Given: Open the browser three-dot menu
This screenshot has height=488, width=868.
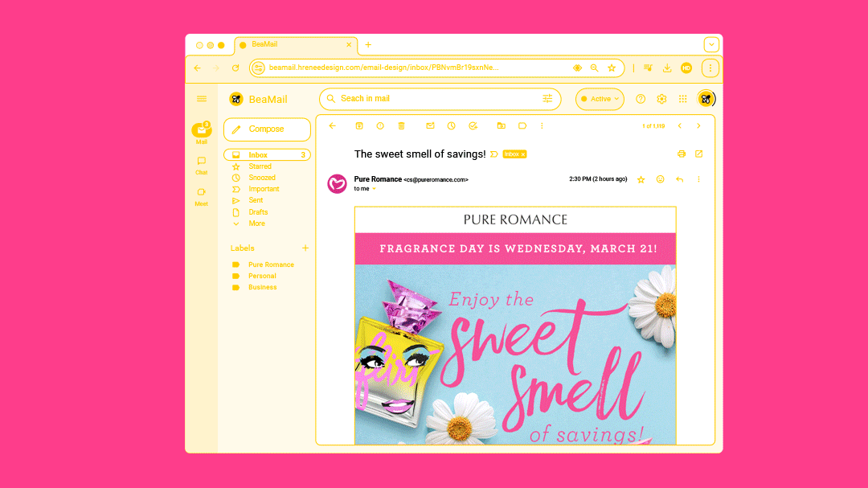Looking at the screenshot, I should 710,68.
